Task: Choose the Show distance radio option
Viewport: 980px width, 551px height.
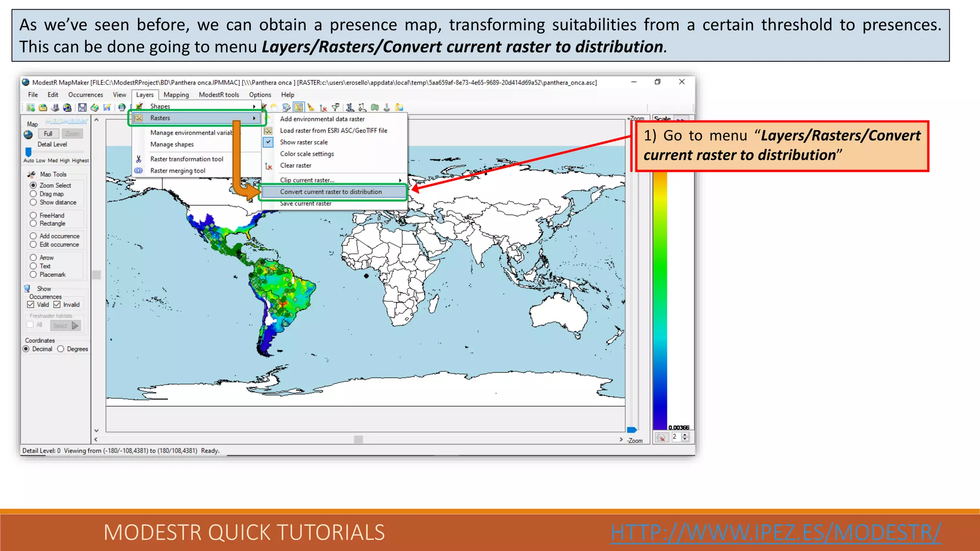Action: [33, 202]
